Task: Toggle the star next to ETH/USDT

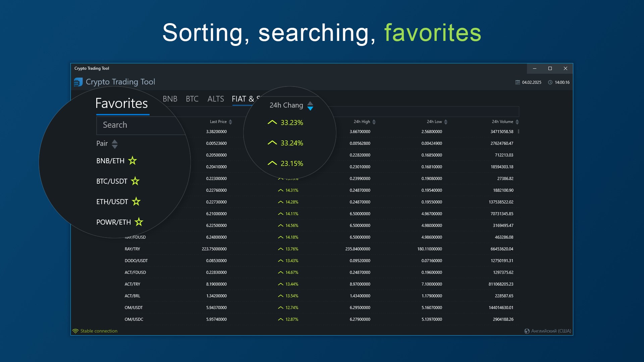Action: click(136, 201)
